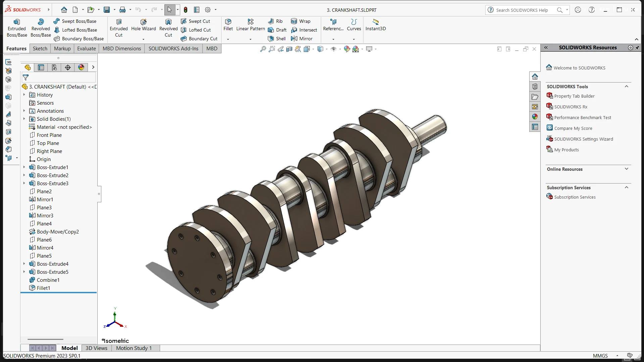Switch to Motion Study 1 tab
This screenshot has height=362, width=644.
tap(134, 348)
